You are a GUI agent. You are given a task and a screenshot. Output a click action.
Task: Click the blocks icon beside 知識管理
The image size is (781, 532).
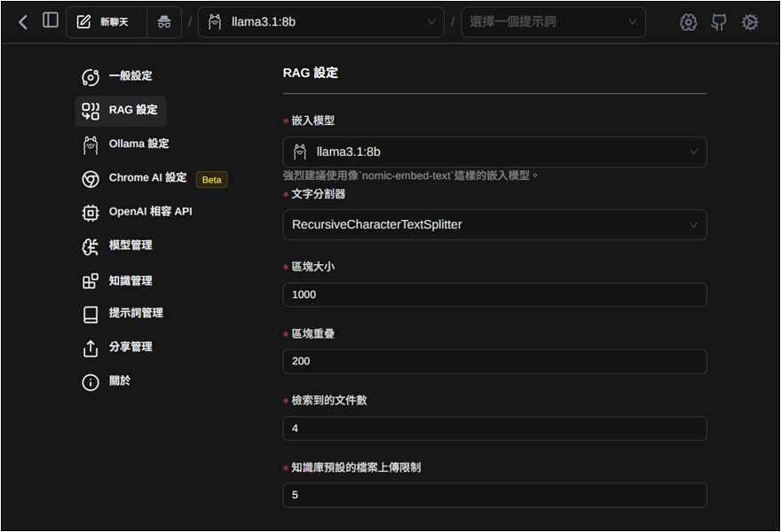(x=91, y=281)
